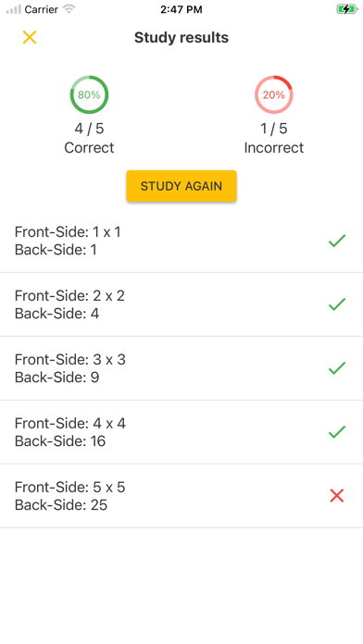
Task: Open the 1 x 1 card row
Action: pyautogui.click(x=181, y=241)
